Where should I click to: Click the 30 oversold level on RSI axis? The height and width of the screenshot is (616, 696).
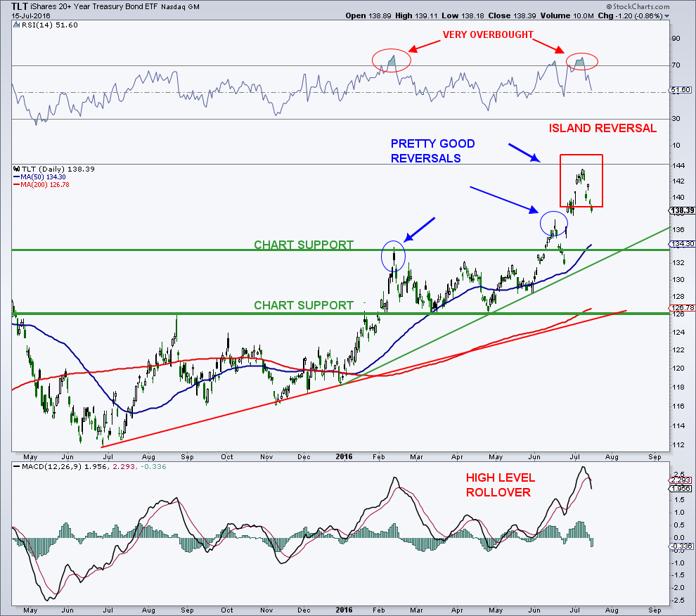676,119
